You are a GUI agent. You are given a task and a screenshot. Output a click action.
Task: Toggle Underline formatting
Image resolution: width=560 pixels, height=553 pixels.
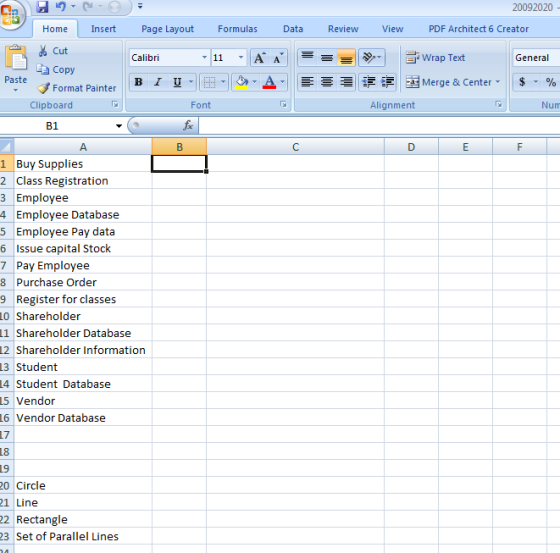177,82
